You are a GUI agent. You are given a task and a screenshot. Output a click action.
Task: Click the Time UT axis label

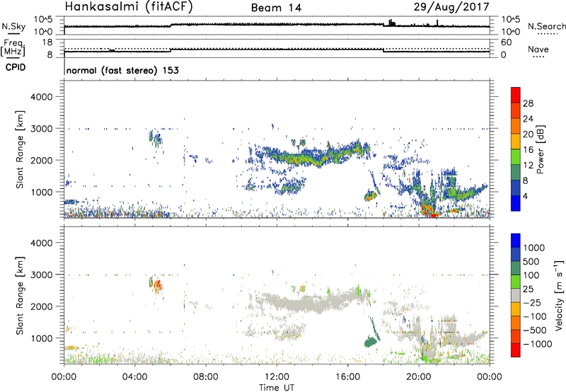click(x=277, y=387)
